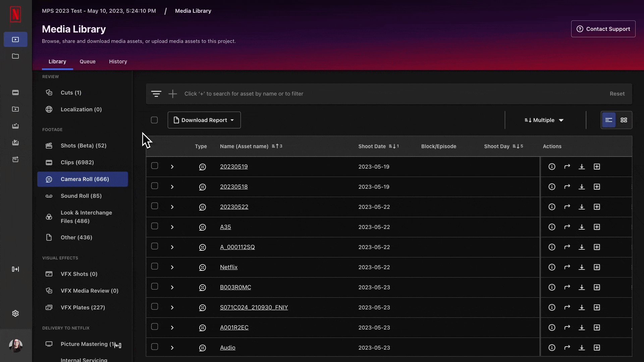Show info for row 20230519

(552, 167)
